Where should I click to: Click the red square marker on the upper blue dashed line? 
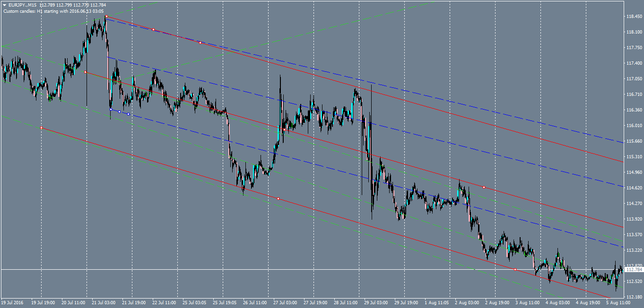154,29
